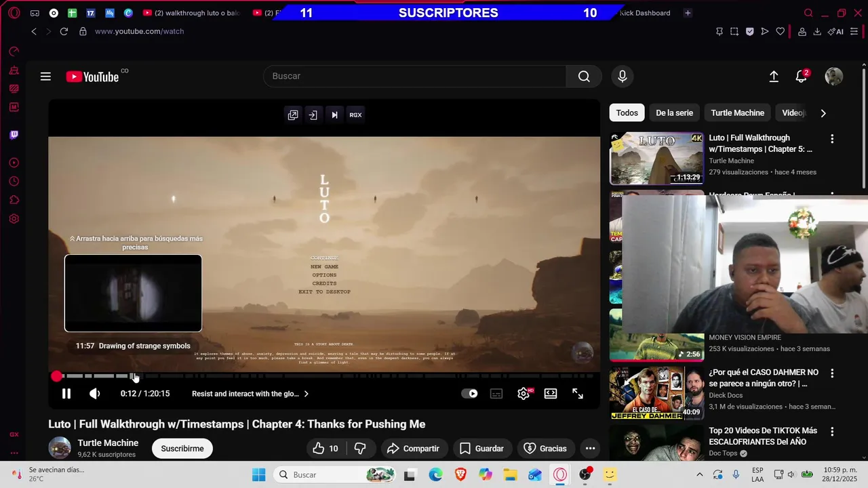Click the RGX video enhancer button
868x488 pixels.
click(355, 115)
